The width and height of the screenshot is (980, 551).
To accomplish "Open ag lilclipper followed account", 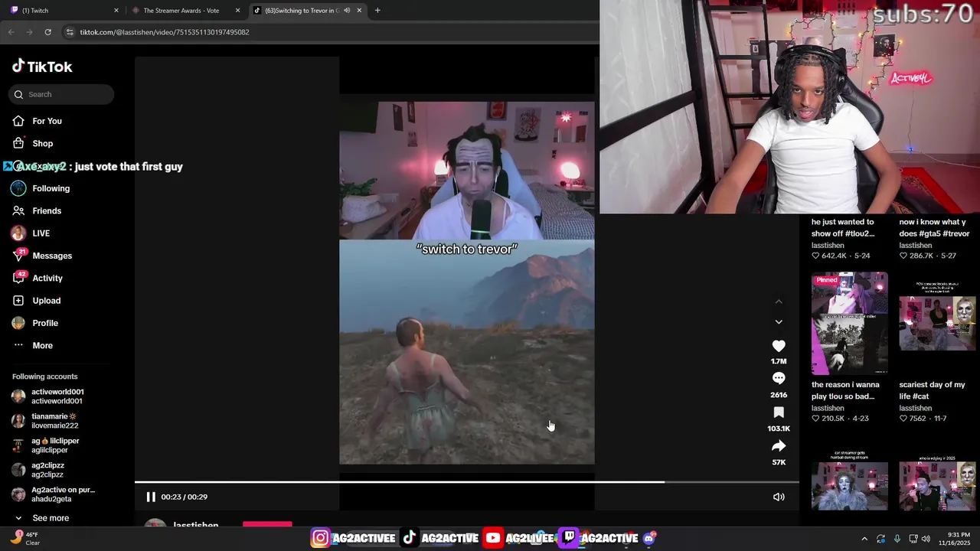I will point(46,445).
